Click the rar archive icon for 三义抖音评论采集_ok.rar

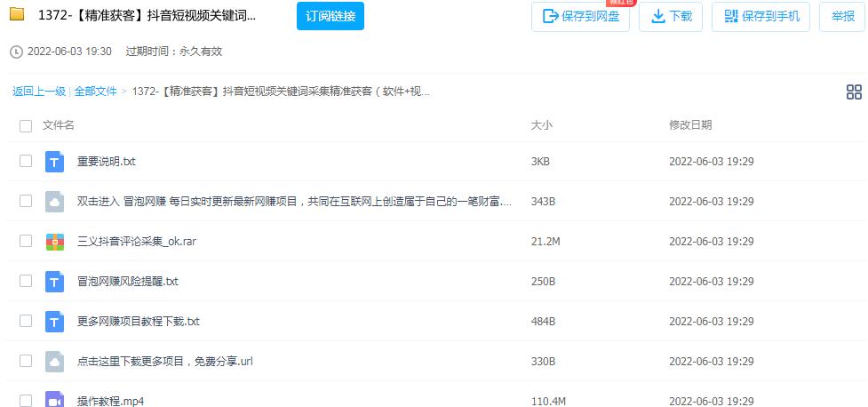coord(54,242)
